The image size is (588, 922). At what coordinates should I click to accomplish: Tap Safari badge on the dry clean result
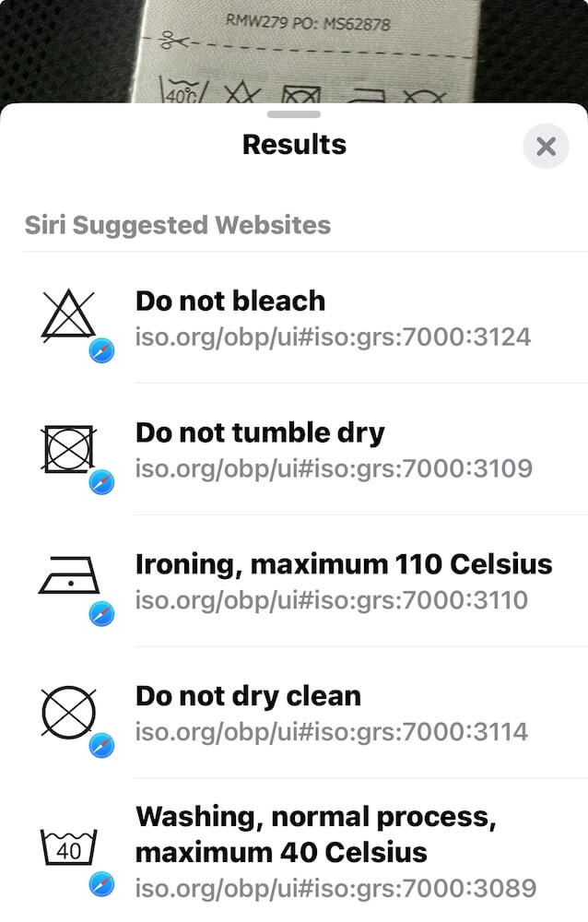pyautogui.click(x=101, y=746)
